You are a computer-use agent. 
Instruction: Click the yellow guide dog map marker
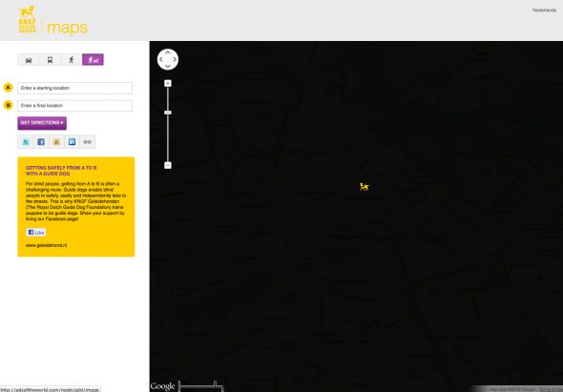(x=365, y=187)
